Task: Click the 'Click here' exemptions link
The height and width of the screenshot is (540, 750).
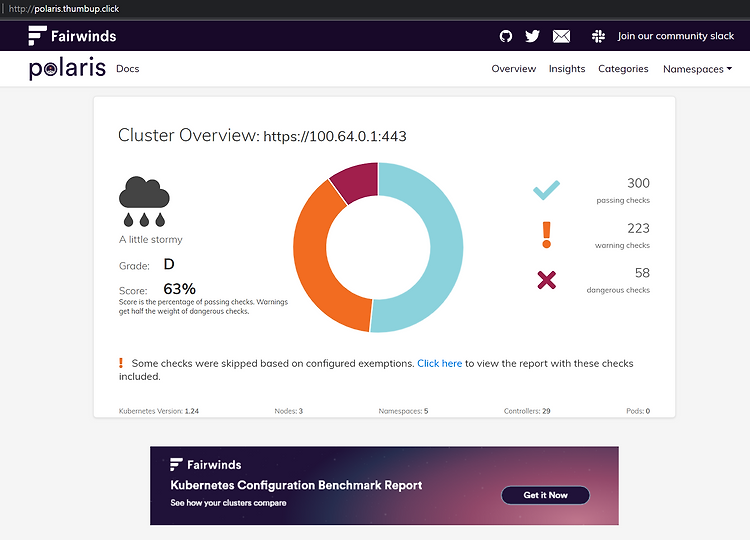Action: click(x=440, y=363)
